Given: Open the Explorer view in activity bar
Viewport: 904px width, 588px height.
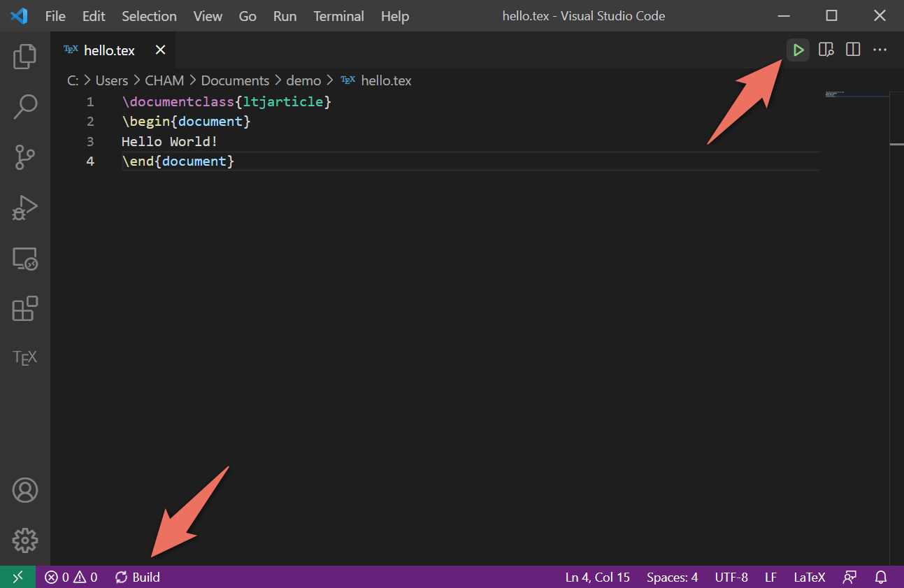Looking at the screenshot, I should (25, 57).
